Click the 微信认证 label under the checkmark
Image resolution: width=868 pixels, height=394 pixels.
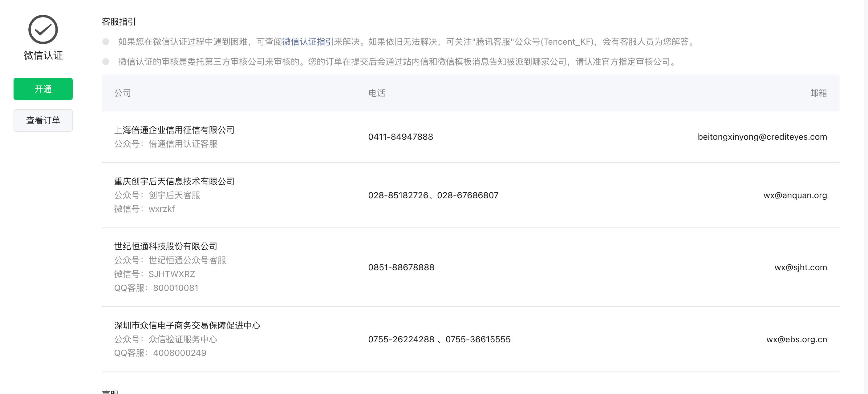click(43, 56)
